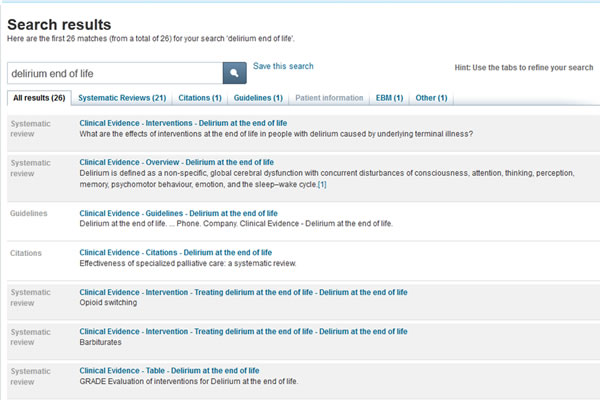Click the Save this search link
This screenshot has height=400, width=600.
point(283,66)
